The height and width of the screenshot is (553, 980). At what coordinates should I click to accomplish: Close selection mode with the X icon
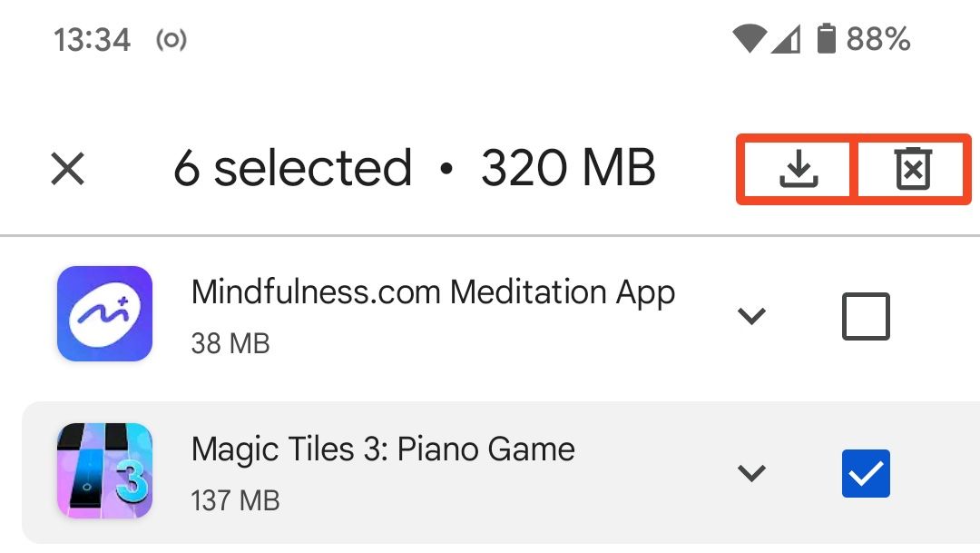68,169
